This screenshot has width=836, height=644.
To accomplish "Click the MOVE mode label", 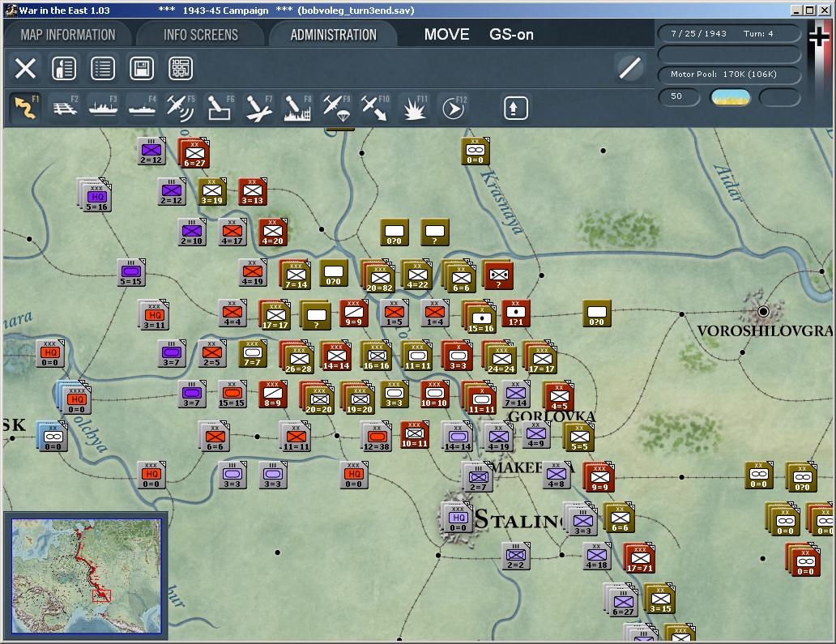I will pyautogui.click(x=447, y=35).
